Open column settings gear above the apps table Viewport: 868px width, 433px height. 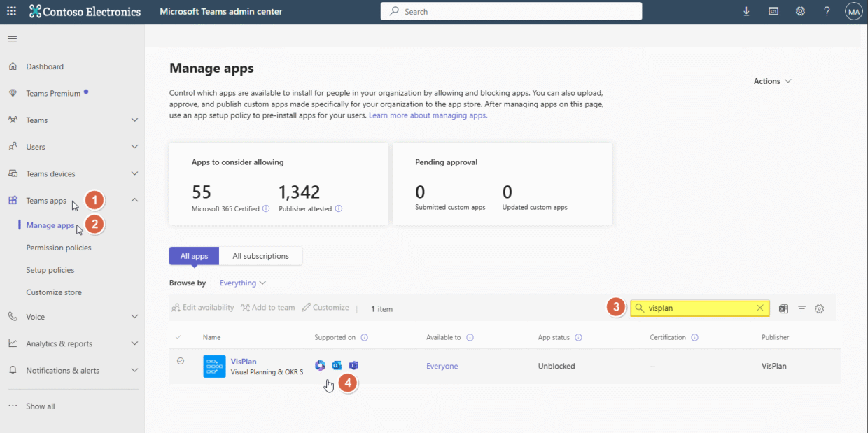pos(820,308)
